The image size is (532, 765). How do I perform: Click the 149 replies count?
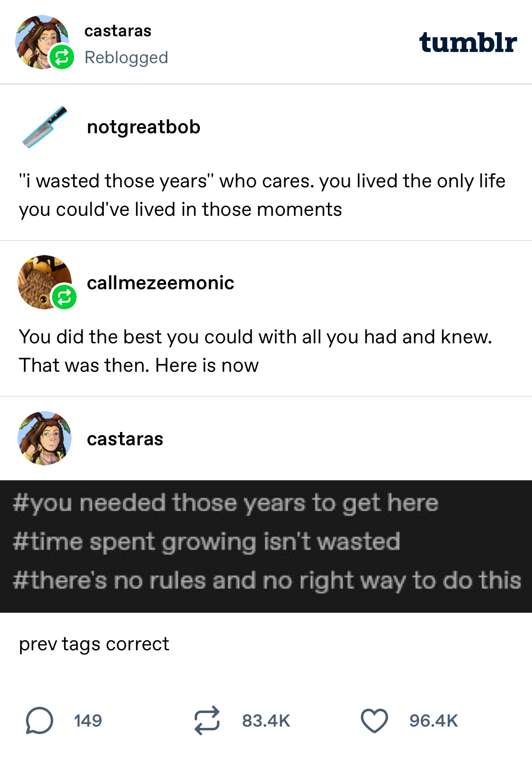(88, 720)
